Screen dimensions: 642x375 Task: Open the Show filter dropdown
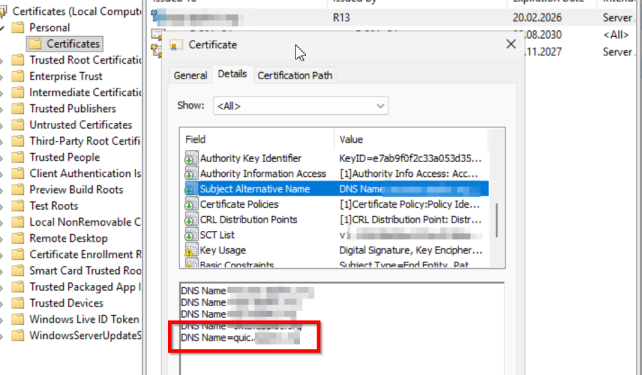pos(301,106)
